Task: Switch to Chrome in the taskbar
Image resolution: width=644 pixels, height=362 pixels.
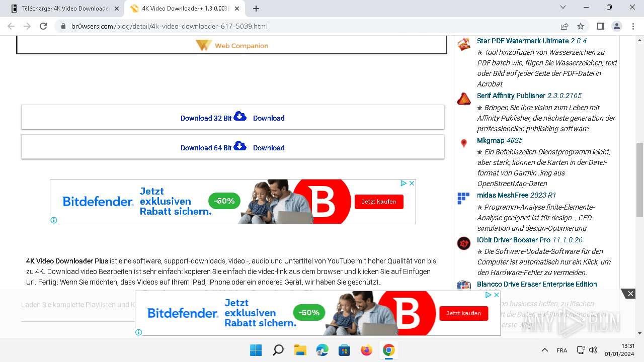Action: point(389,350)
